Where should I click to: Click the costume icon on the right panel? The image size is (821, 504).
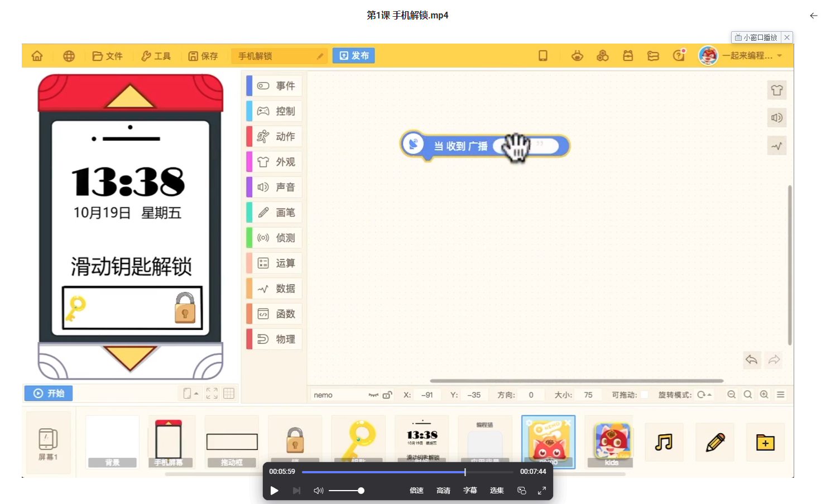(x=776, y=90)
